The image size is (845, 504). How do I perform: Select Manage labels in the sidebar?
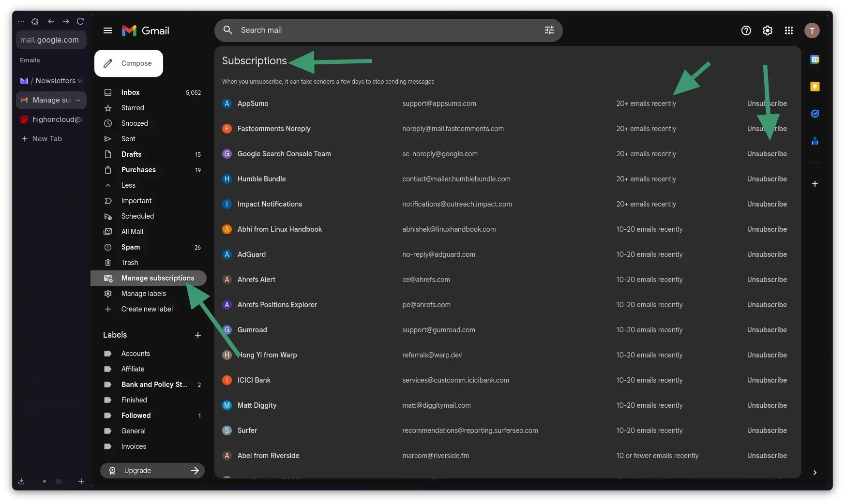(143, 294)
